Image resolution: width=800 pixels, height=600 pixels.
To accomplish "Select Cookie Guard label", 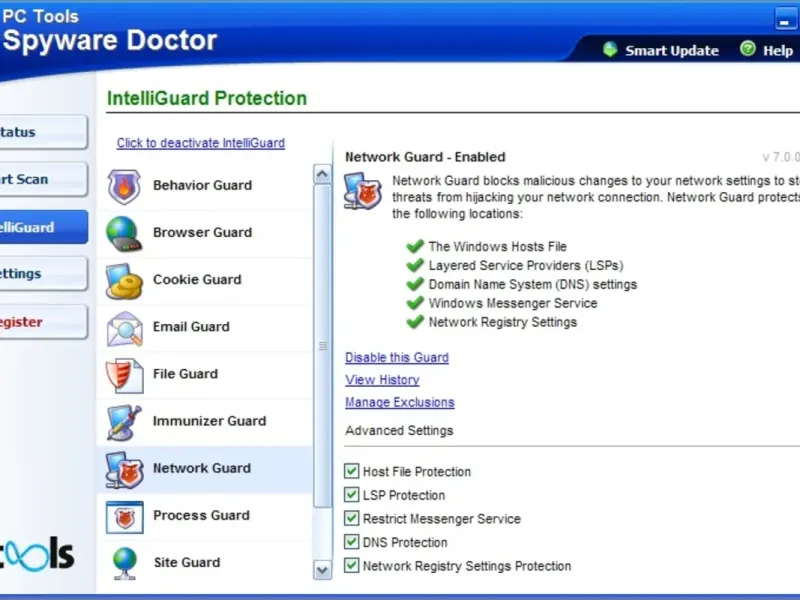I will click(197, 280).
